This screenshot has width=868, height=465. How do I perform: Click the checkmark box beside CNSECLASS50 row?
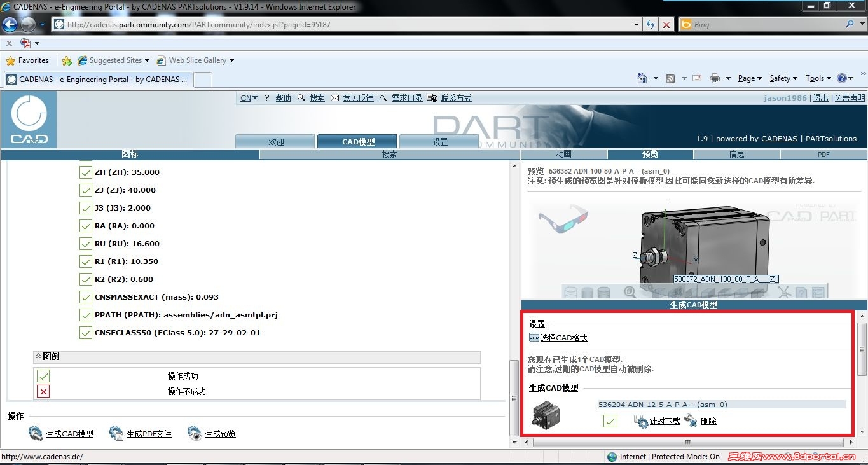(x=85, y=333)
